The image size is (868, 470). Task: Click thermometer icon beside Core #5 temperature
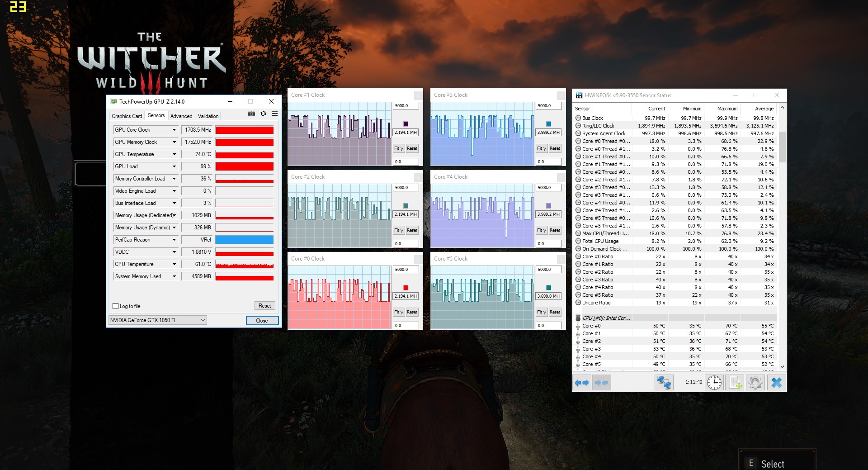[x=578, y=364]
